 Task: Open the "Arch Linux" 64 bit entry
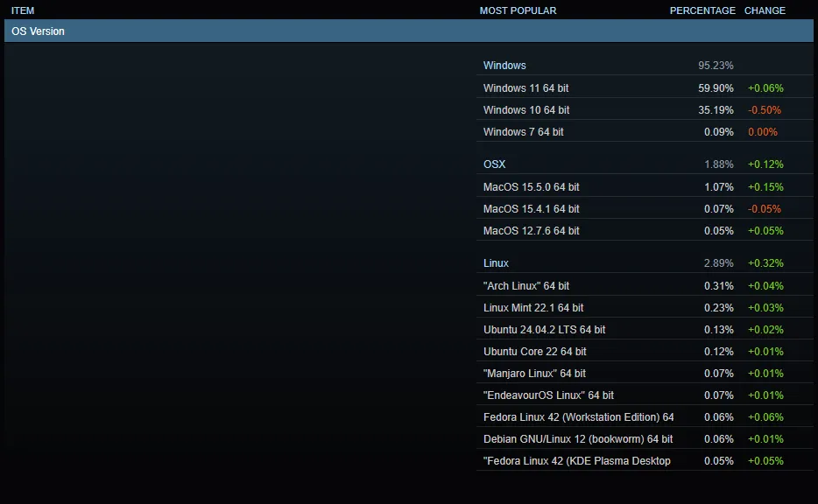(645, 285)
